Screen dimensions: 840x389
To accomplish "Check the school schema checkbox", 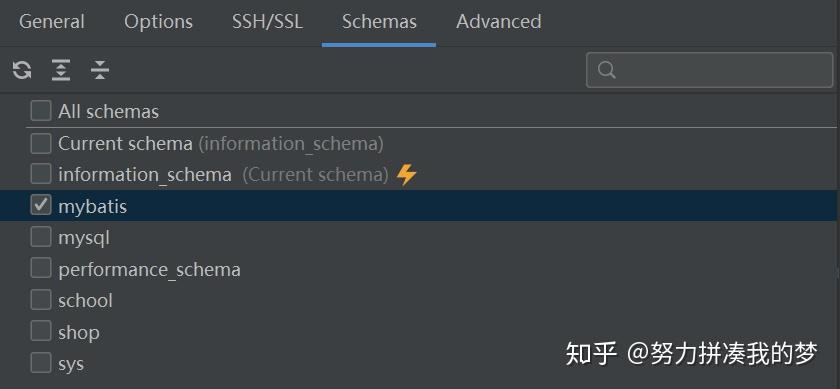I will (x=41, y=300).
